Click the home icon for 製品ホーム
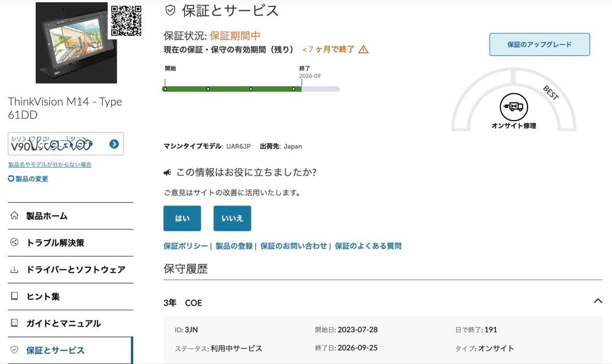This screenshot has height=364, width=612. 14,216
